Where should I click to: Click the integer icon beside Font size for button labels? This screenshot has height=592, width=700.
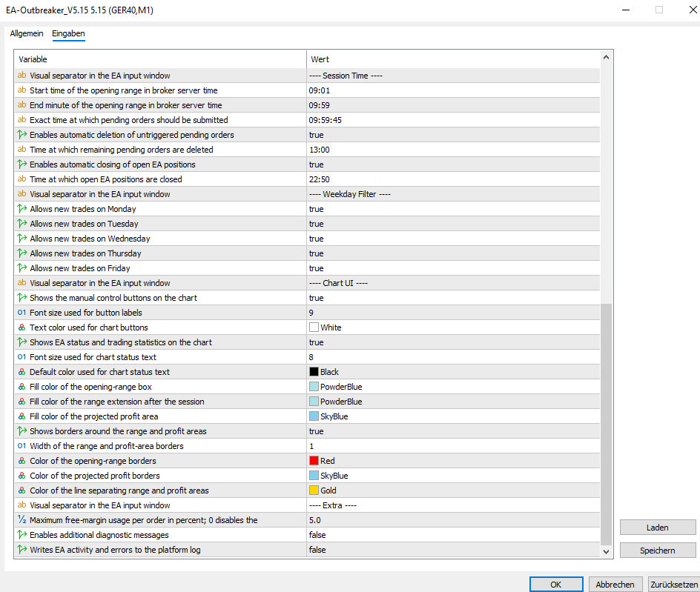point(22,312)
